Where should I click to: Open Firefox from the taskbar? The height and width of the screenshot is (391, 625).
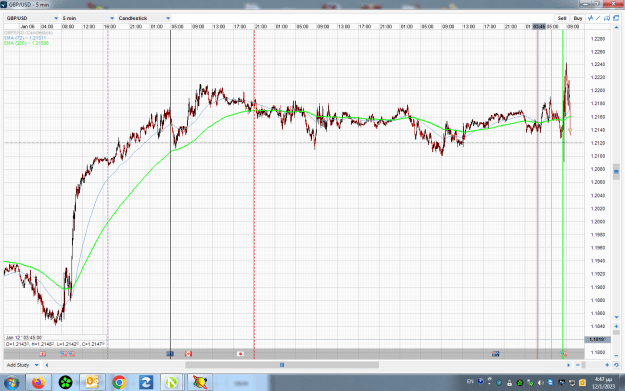click(38, 383)
